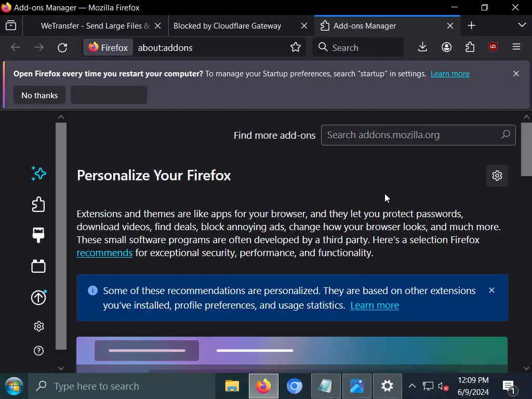
Task: Open a new tab
Action: click(471, 25)
